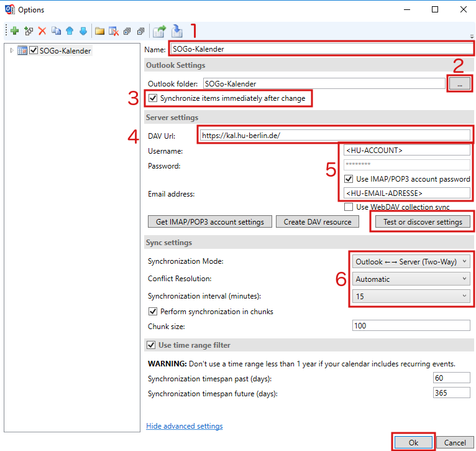Click the Hide advanced settings link
This screenshot has width=476, height=451.
pyautogui.click(x=184, y=426)
